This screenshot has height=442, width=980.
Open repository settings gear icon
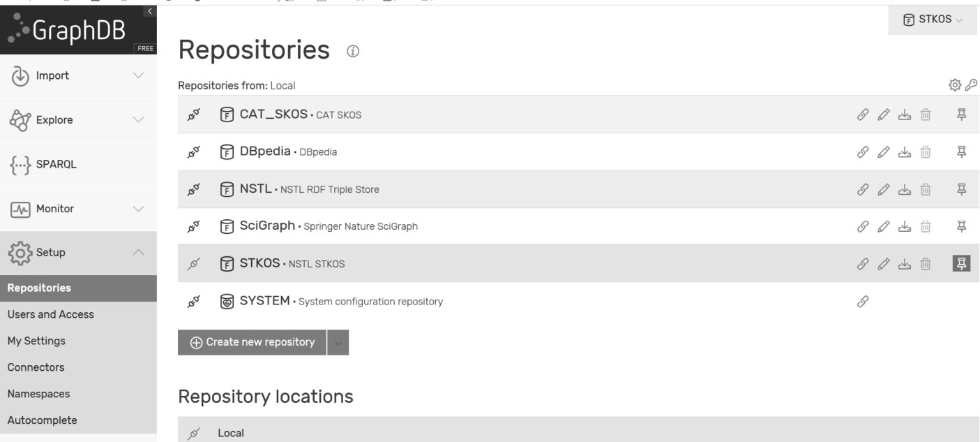(955, 85)
